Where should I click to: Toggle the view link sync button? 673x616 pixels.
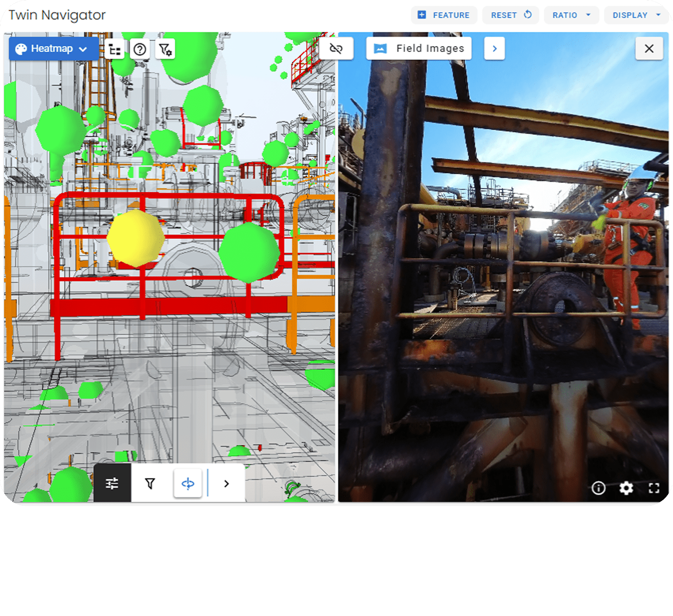coord(336,49)
